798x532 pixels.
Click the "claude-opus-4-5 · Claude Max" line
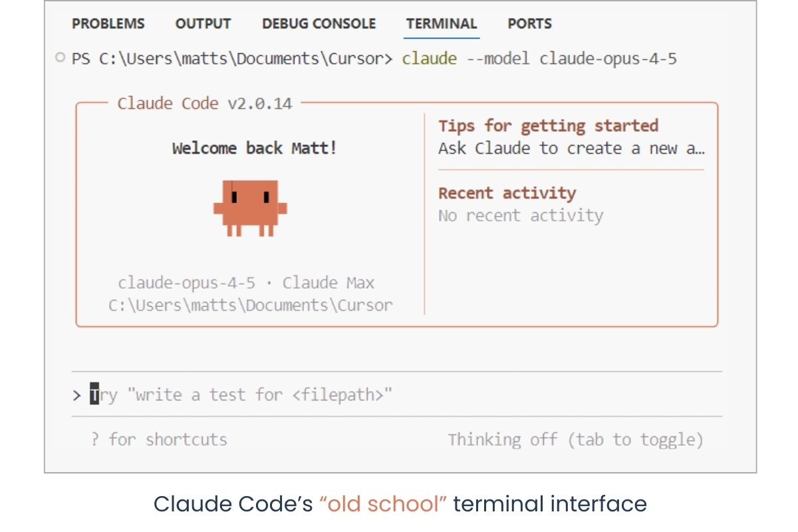(x=247, y=283)
